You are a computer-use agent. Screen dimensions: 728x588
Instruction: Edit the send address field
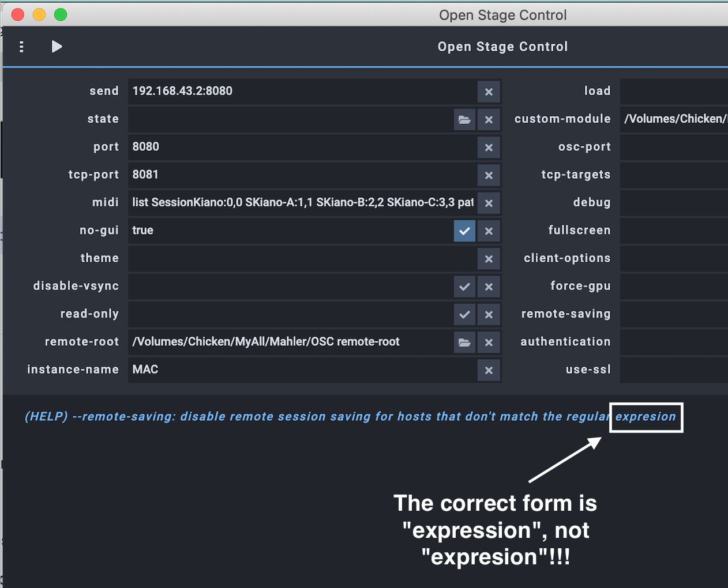click(x=302, y=91)
